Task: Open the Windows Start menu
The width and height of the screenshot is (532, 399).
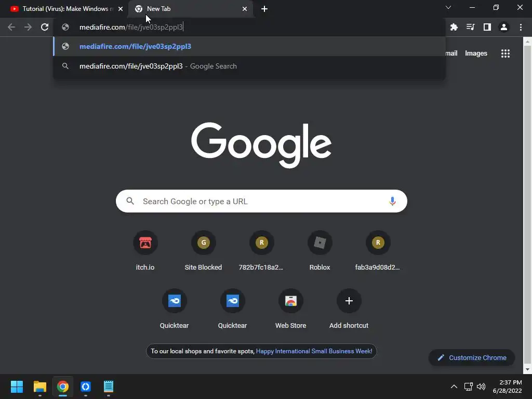Action: [17, 387]
